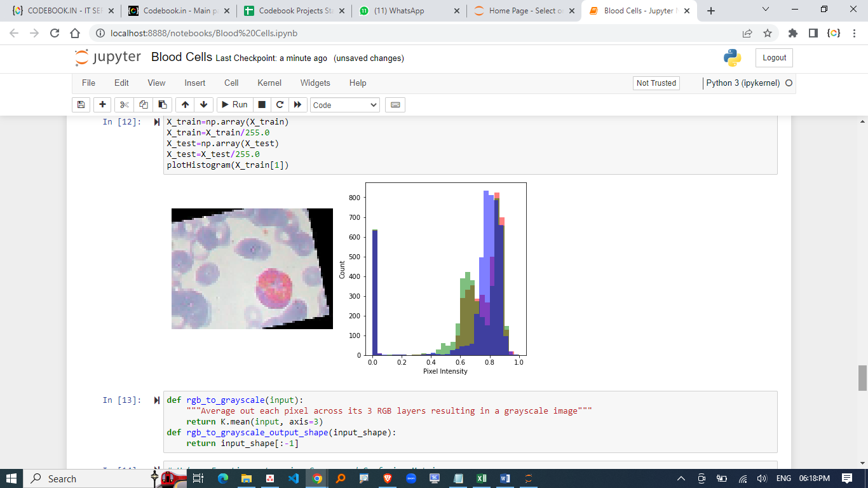
Task: Open the command palette keyboard icon
Action: 395,105
